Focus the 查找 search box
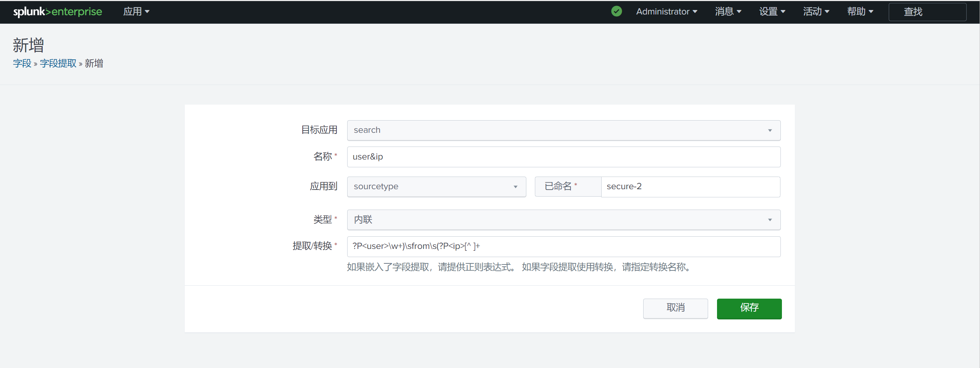The image size is (980, 368). [x=927, y=12]
